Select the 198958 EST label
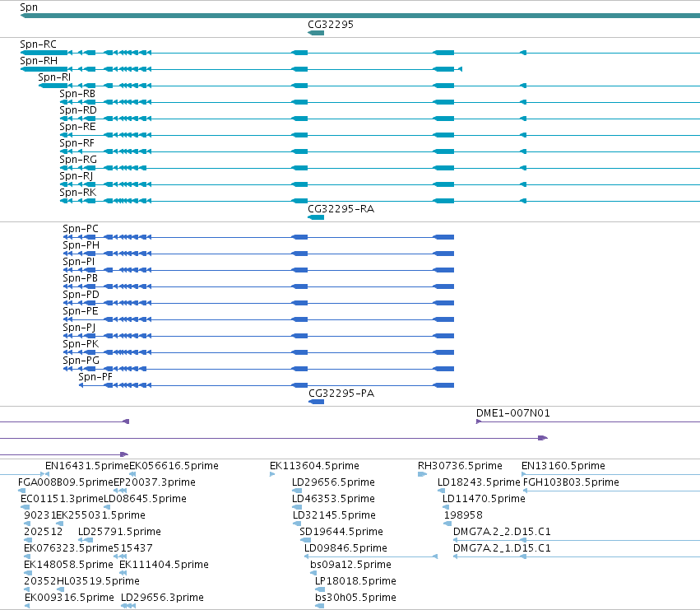The height and width of the screenshot is (610, 700). tap(463, 515)
